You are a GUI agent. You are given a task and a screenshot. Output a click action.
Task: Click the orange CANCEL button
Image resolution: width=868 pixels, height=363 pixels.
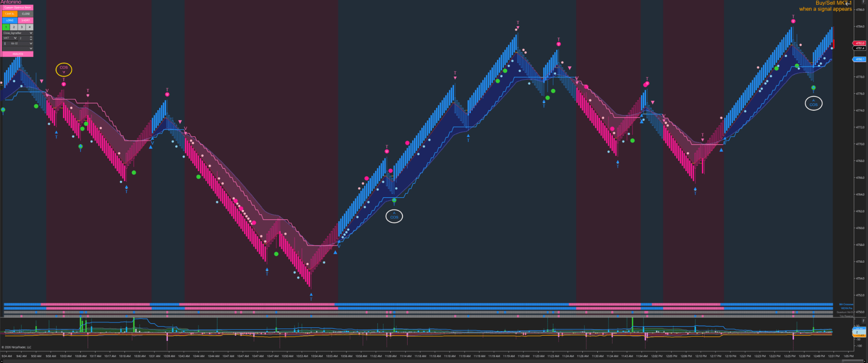pos(10,14)
